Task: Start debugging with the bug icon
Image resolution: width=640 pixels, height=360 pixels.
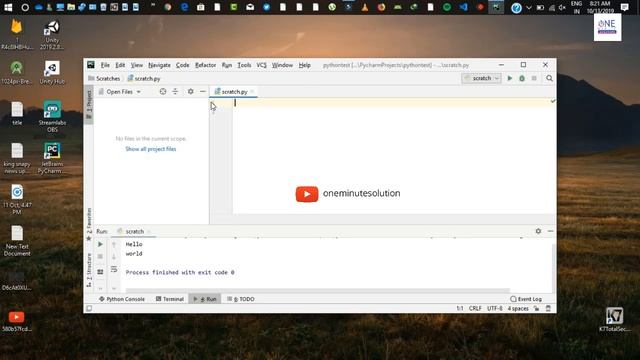Action: 522,78
